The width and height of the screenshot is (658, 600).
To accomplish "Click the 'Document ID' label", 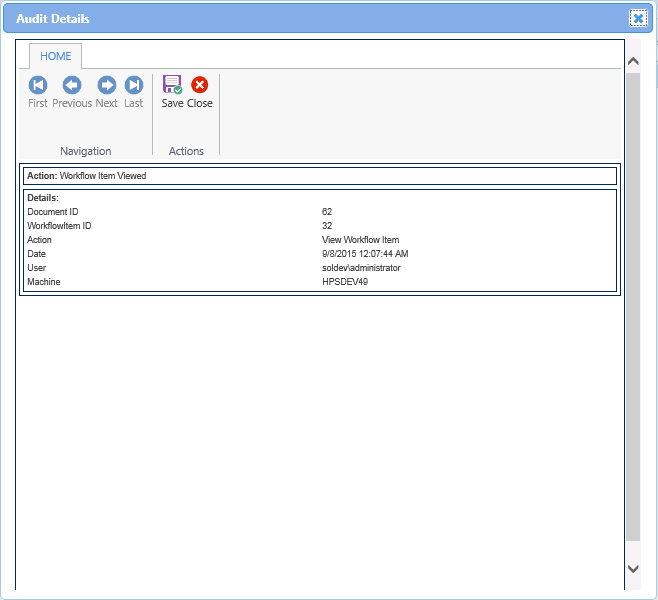I will click(53, 212).
